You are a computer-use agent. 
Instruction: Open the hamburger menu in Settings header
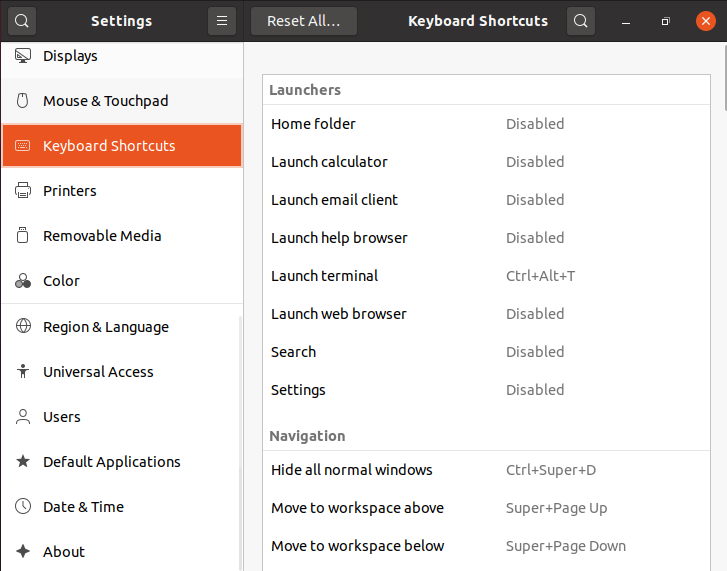(x=222, y=21)
